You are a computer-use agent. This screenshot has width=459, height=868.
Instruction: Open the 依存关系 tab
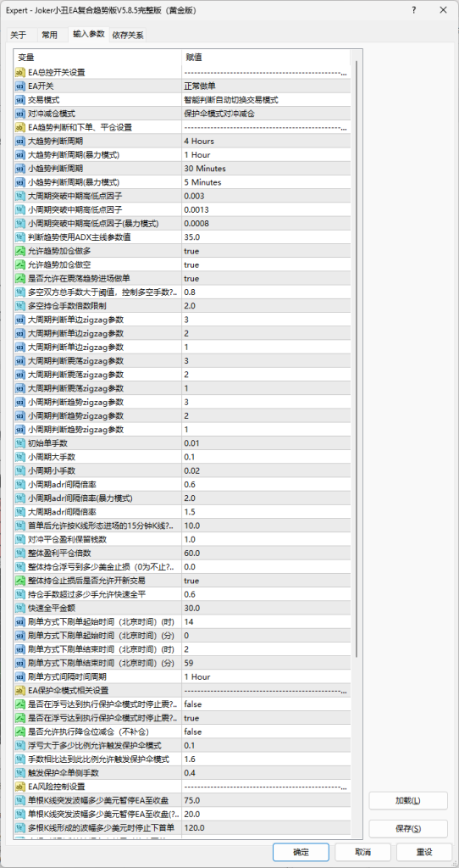click(x=128, y=36)
